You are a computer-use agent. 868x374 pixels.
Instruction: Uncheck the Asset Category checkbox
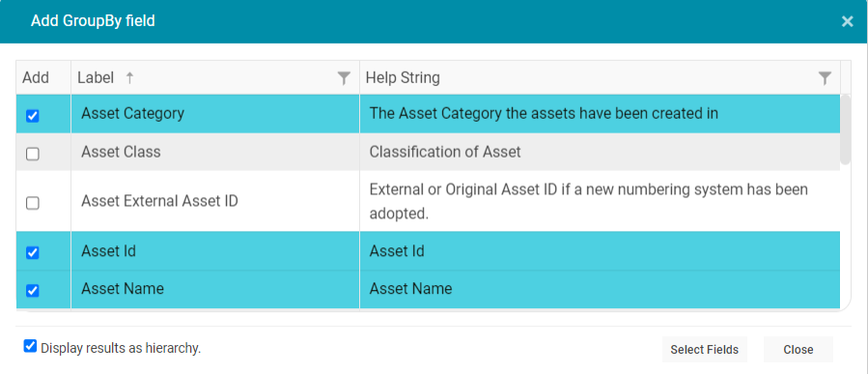click(x=33, y=116)
